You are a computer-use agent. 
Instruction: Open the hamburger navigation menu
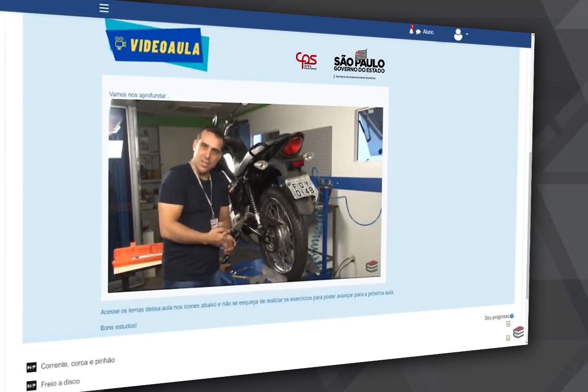pyautogui.click(x=104, y=8)
